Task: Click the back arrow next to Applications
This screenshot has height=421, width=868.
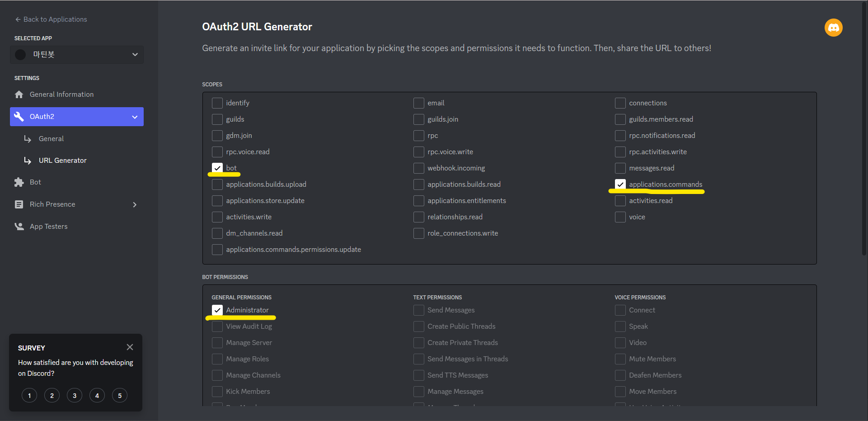Action: (x=18, y=19)
